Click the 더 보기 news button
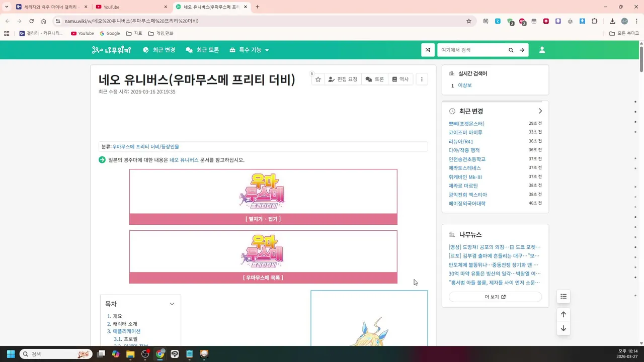This screenshot has width=644, height=362. (x=495, y=297)
